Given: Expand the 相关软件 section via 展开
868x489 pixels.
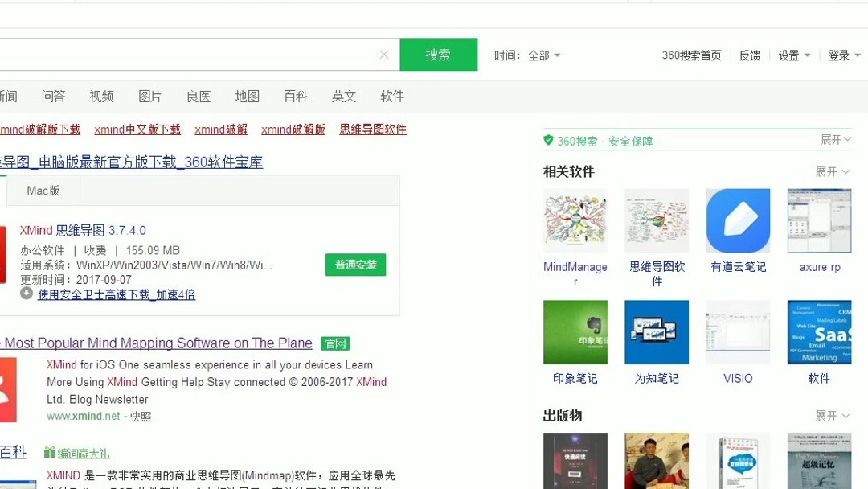Looking at the screenshot, I should [832, 171].
